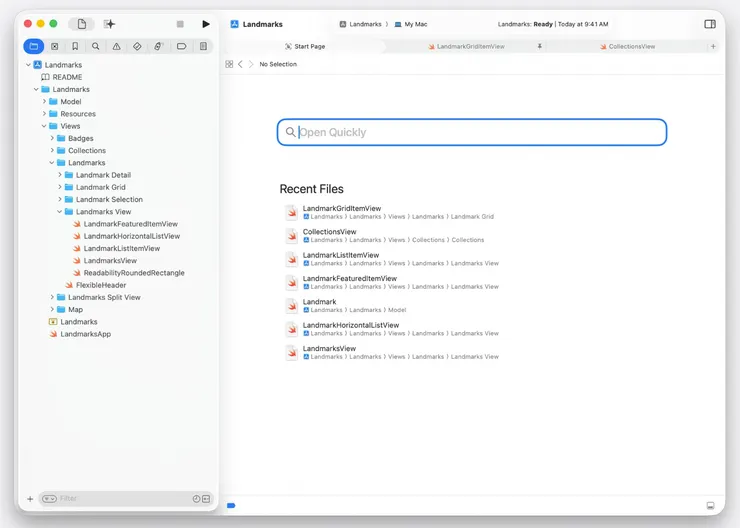Expand the Landmark Selection folder

[60, 200]
